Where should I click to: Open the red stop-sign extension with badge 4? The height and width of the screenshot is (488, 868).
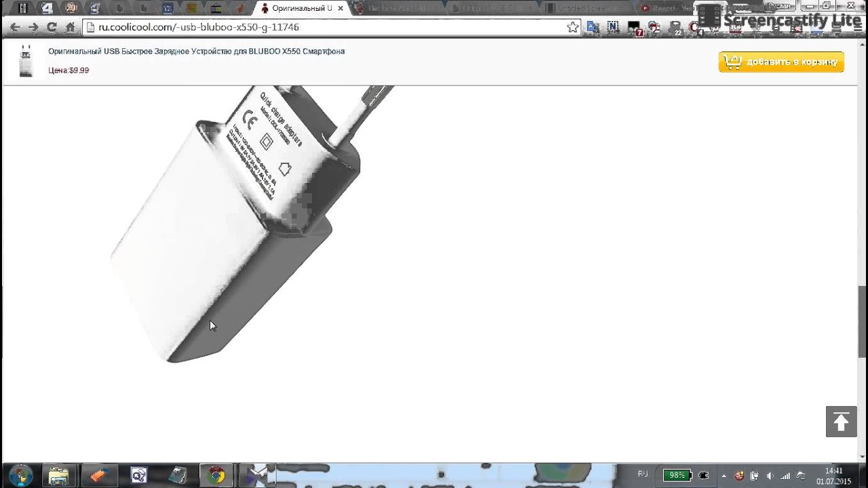[x=696, y=28]
